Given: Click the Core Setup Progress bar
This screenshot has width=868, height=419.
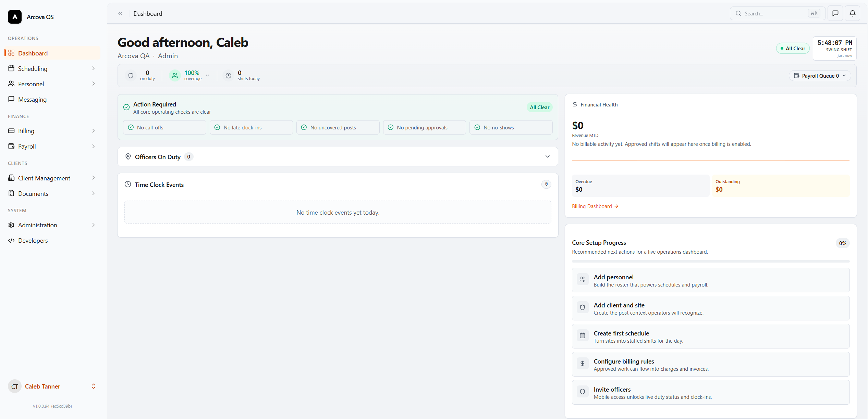Looking at the screenshot, I should tap(711, 261).
